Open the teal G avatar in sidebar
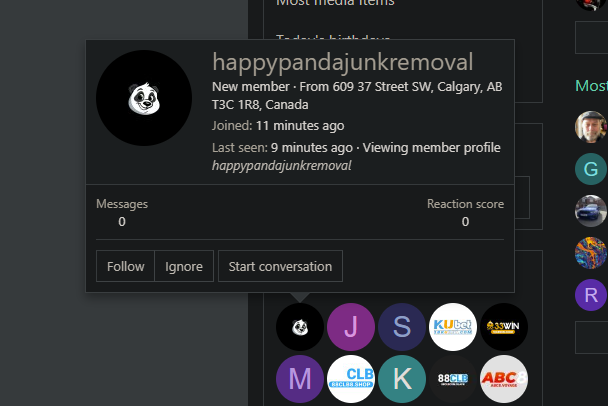The height and width of the screenshot is (406, 608). [x=591, y=169]
